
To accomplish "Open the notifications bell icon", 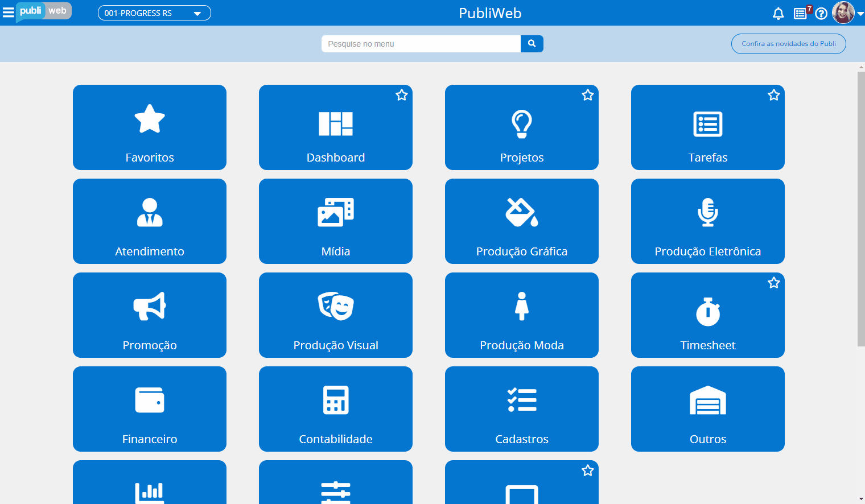I will [x=778, y=14].
